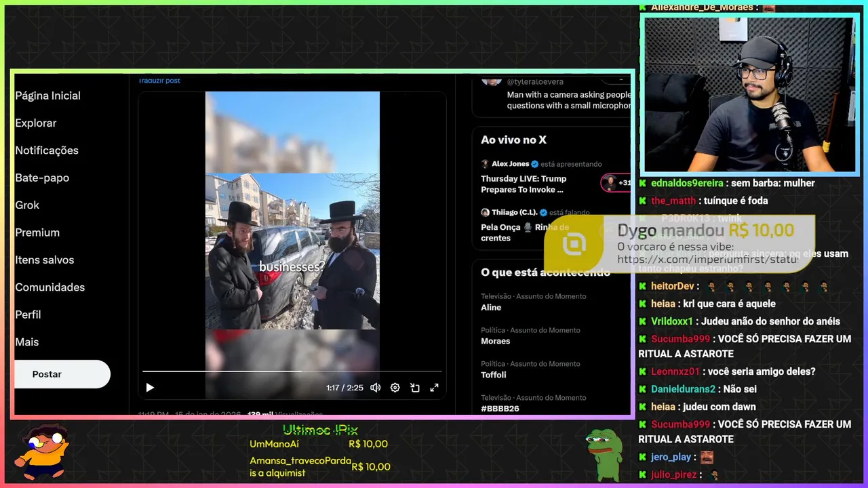
Task: Click the video frame with two men
Action: coord(292,251)
